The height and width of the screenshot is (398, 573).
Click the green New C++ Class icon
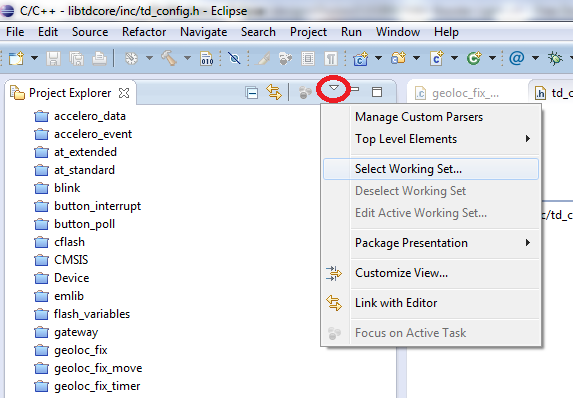point(474,58)
